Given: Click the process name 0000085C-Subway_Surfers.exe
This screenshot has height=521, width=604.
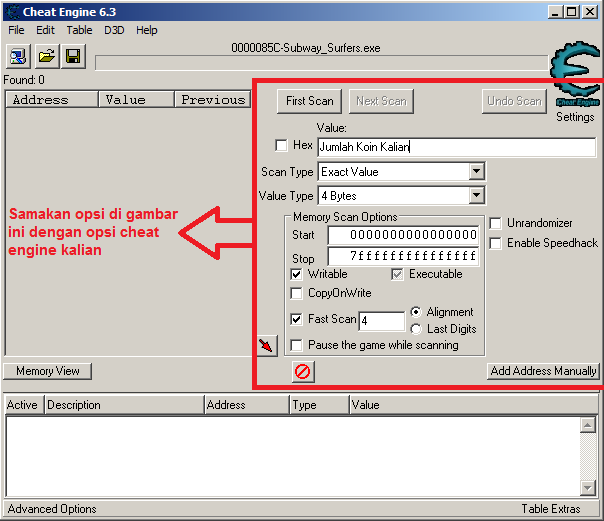Looking at the screenshot, I should coord(305,48).
